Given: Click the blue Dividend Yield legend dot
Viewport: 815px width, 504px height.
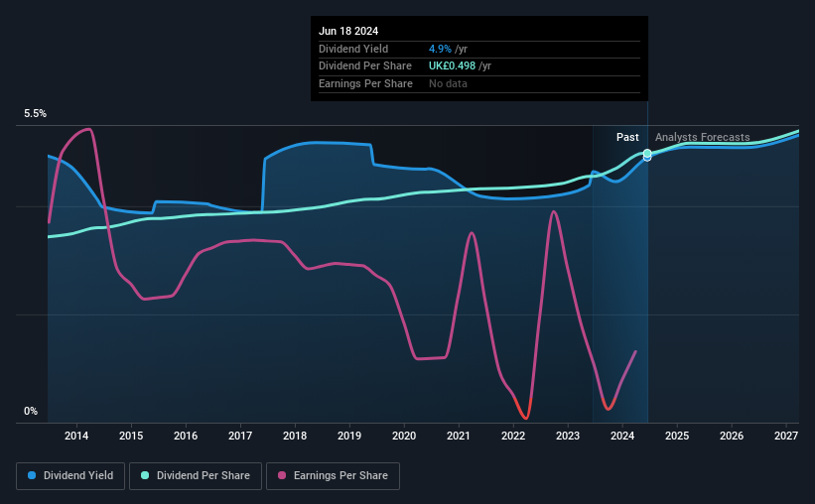Looking at the screenshot, I should point(32,475).
